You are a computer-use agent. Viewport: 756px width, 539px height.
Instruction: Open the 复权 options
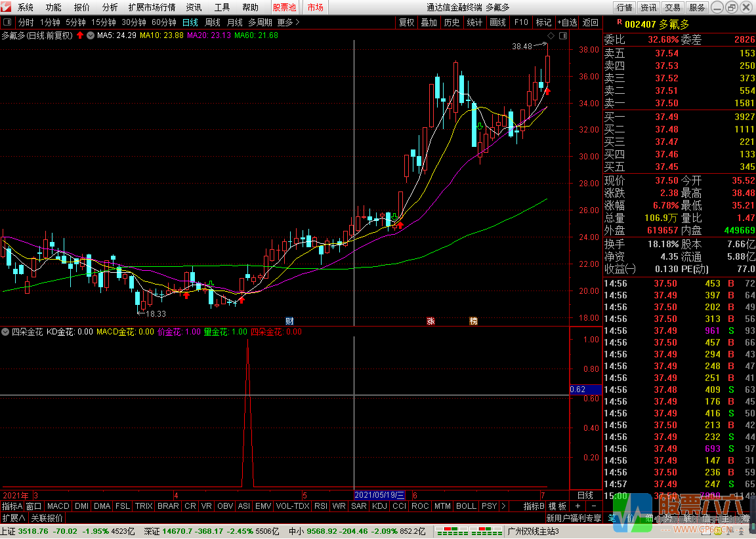(x=406, y=23)
